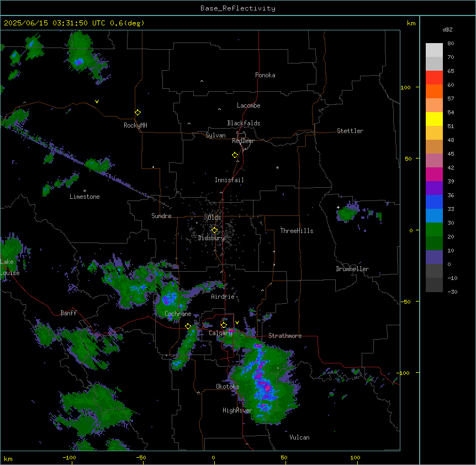
Task: Click the 100 tick on the right km axis
Action: (x=405, y=87)
